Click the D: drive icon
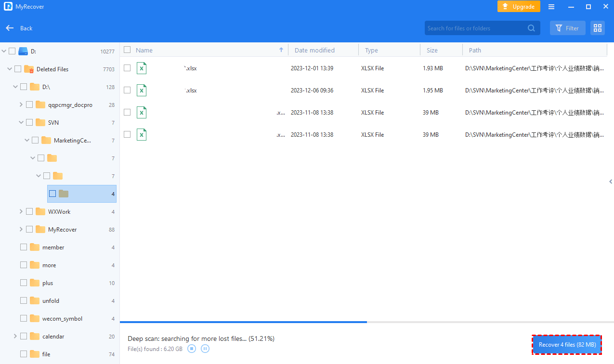 coord(23,51)
